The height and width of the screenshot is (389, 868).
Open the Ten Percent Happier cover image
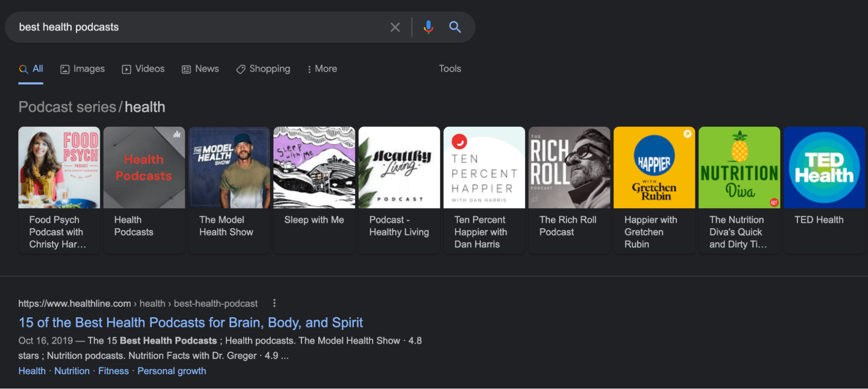tap(484, 167)
